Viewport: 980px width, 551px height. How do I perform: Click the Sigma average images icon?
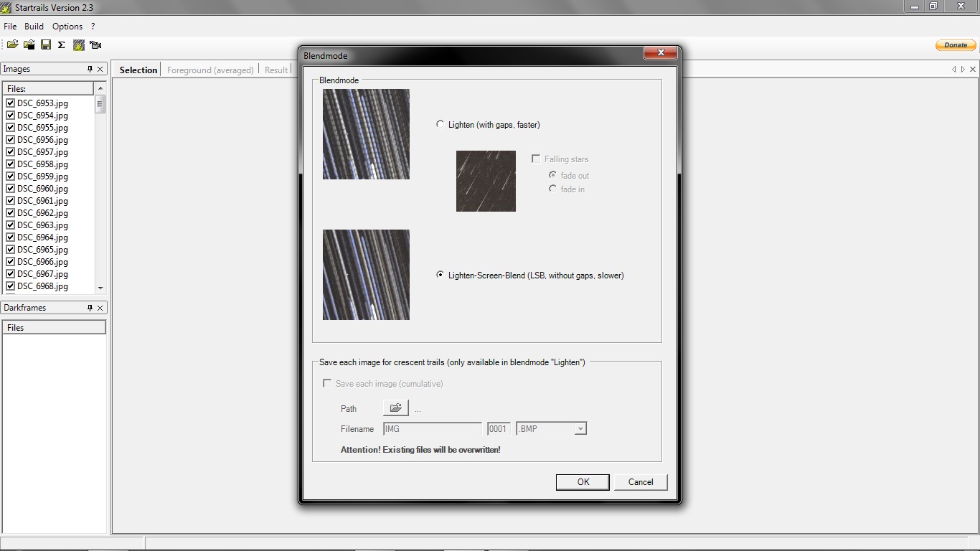(x=62, y=44)
